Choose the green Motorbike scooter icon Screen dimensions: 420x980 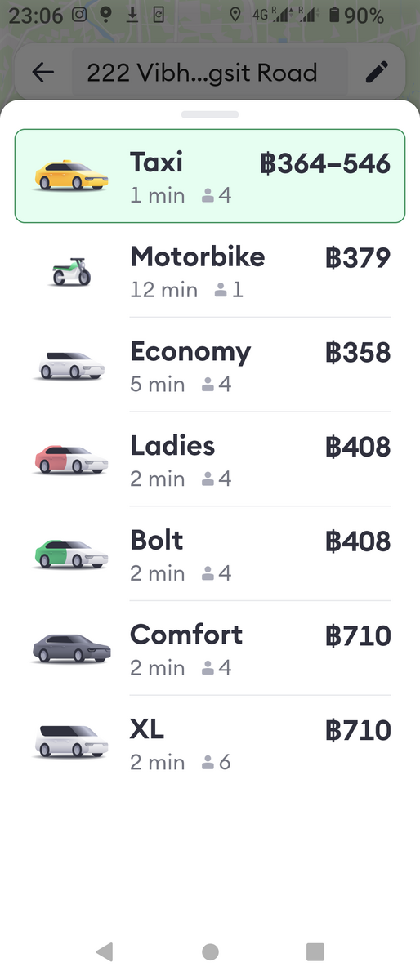point(72,270)
